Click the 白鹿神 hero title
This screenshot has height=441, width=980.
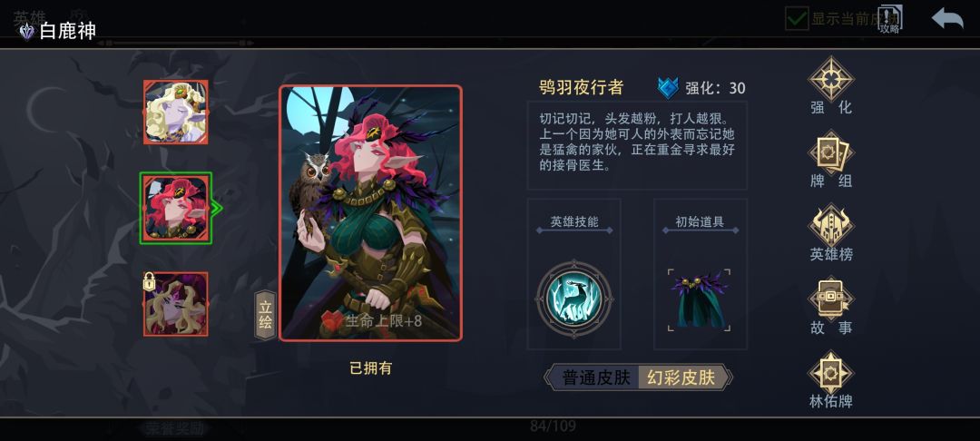tap(67, 31)
